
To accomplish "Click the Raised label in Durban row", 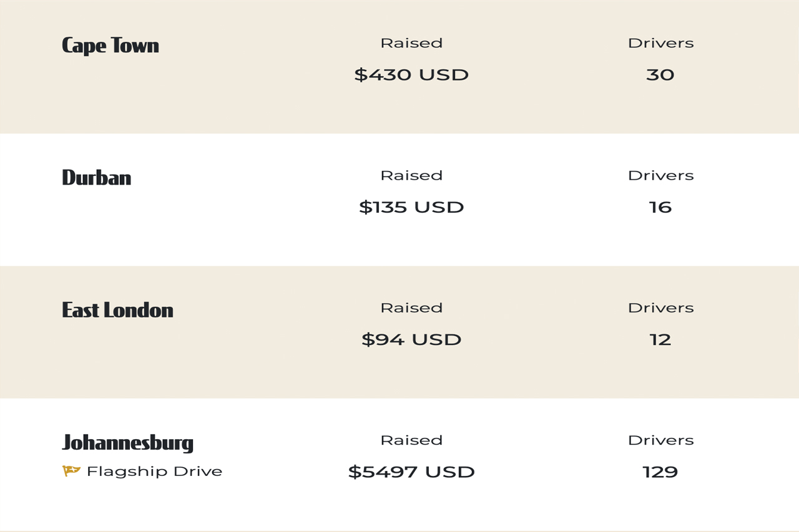I will pos(411,175).
